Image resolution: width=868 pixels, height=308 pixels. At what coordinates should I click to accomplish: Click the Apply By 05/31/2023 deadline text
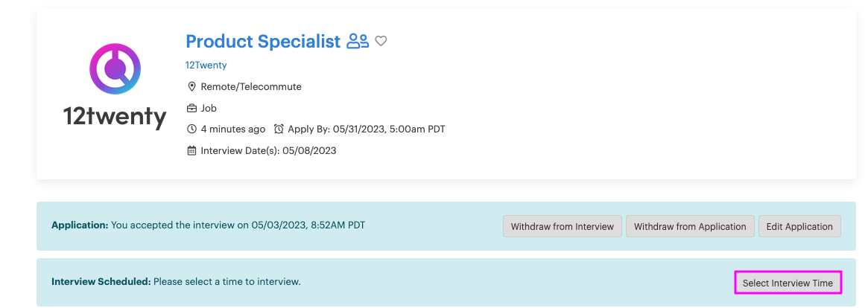(x=367, y=129)
